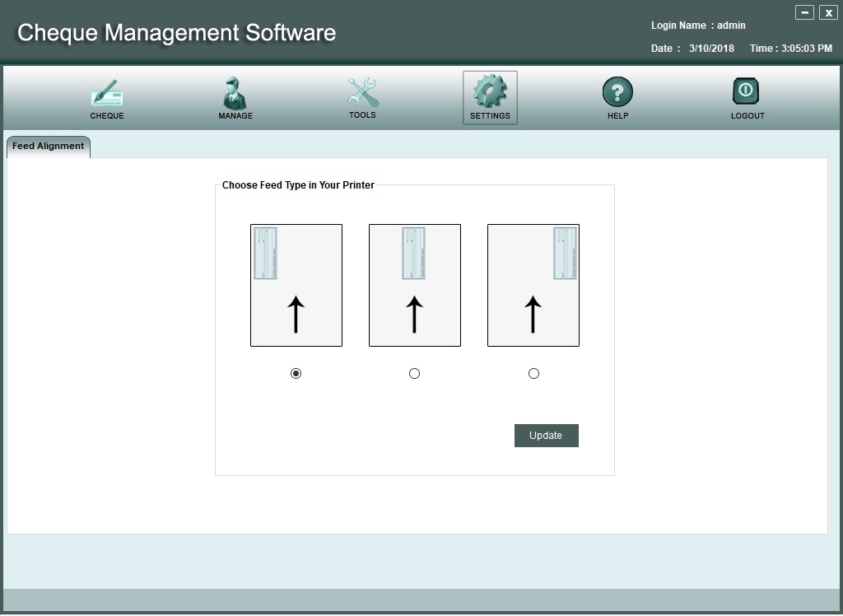
Task: Click the Cheque Management Software title
Action: click(176, 33)
